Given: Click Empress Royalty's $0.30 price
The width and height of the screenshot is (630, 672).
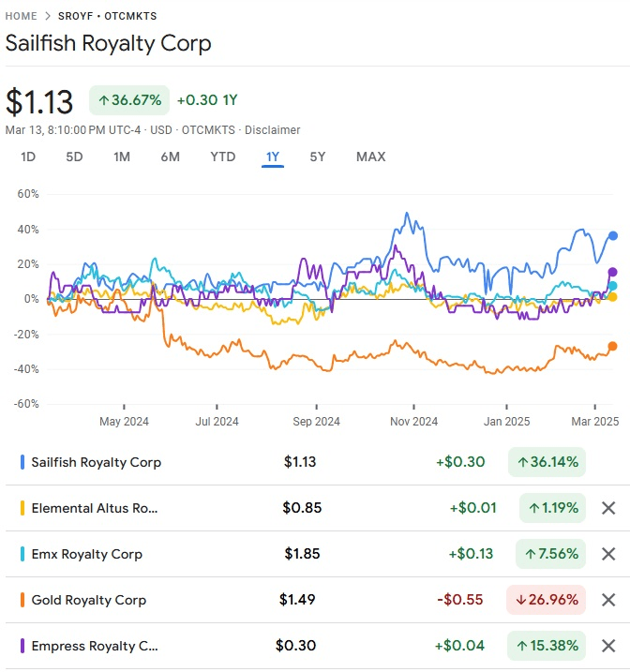Looking at the screenshot, I should pos(295,646).
